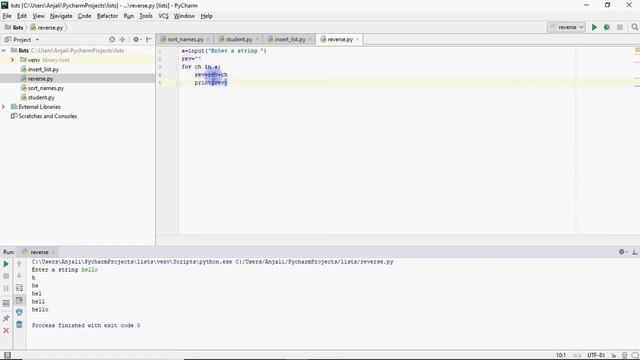Click the collapse-all icon in the Project panel
640x360 pixels.
click(122, 40)
